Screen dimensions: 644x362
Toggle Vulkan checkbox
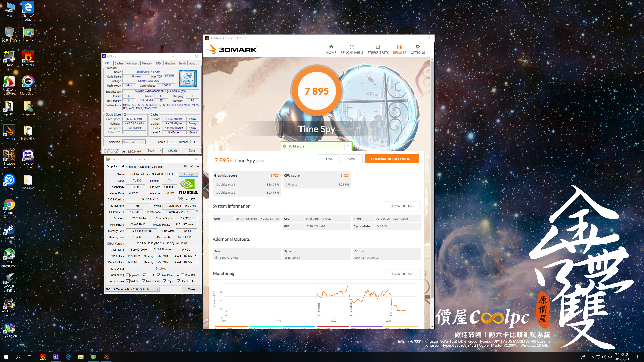[128, 281]
